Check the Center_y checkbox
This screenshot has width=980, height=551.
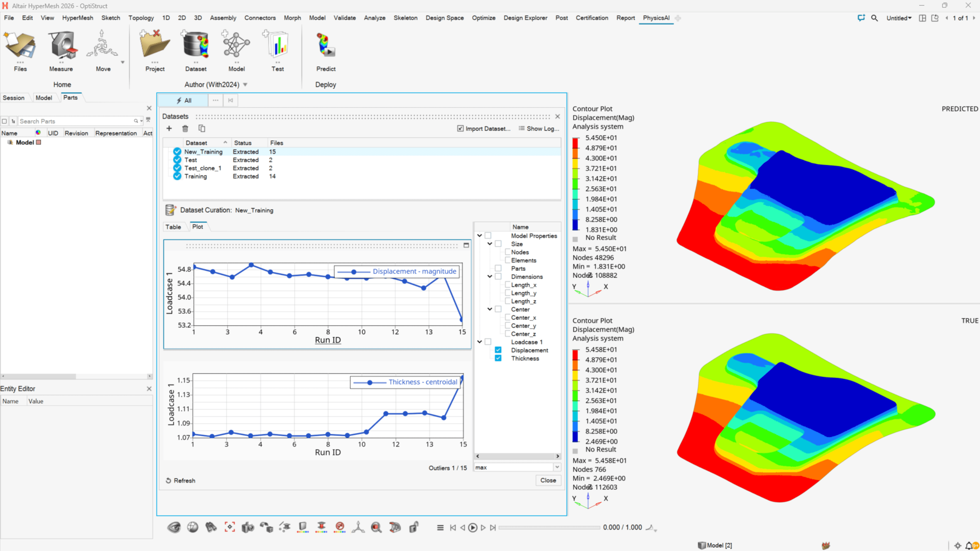click(507, 326)
